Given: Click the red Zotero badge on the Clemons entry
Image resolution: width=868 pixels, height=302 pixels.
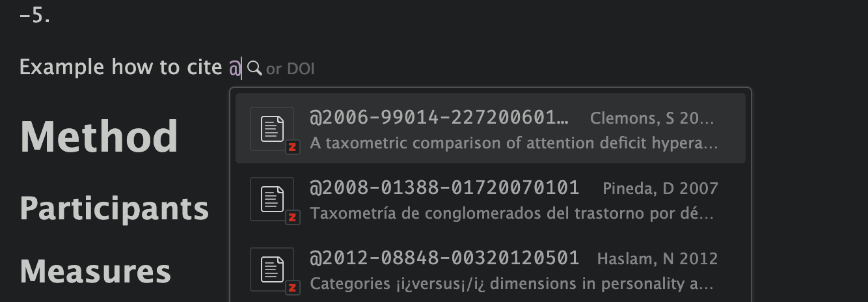Looking at the screenshot, I should point(292,147).
